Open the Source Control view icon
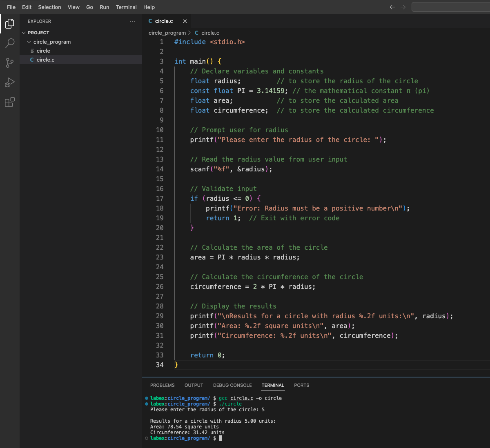Screen dimensions: 490x448 tap(10, 62)
